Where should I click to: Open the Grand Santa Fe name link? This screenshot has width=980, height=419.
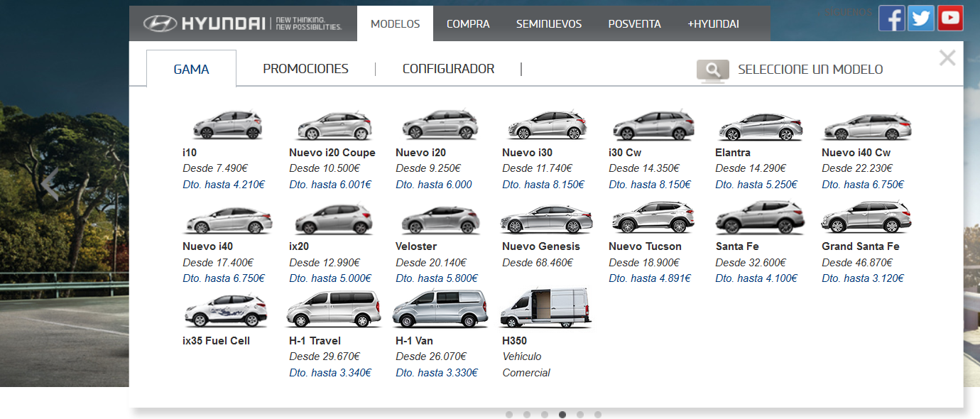[861, 246]
